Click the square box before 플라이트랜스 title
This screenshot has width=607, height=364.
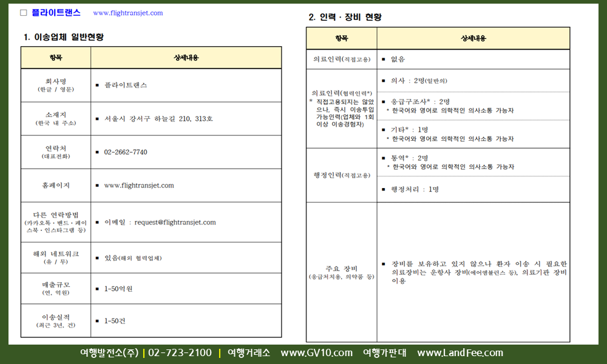pos(24,13)
